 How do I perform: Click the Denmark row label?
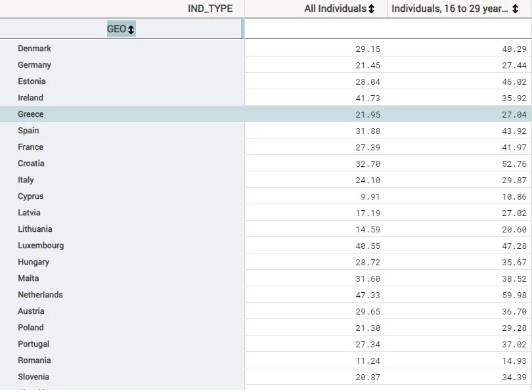click(34, 49)
